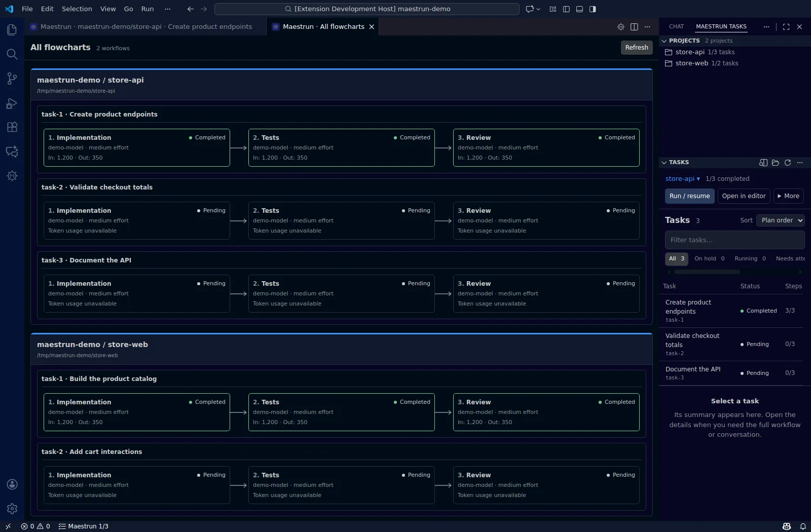
Task: Toggle the bottom panel
Action: point(579,9)
